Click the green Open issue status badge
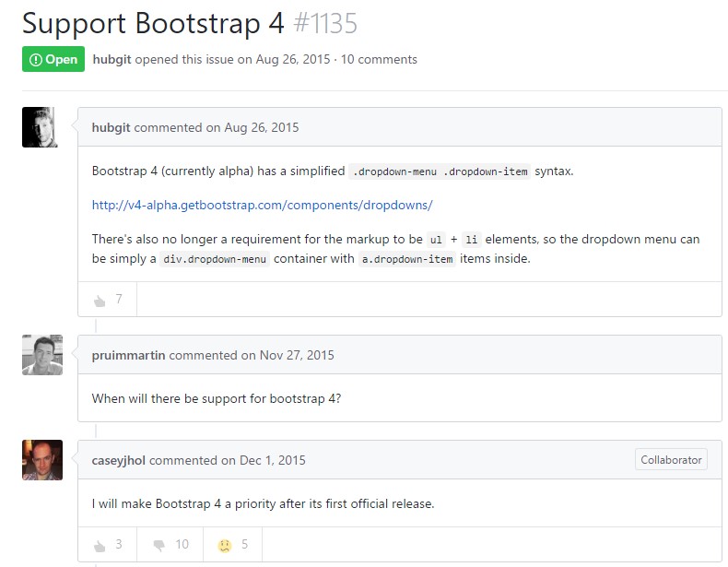This screenshot has width=728, height=567. coord(53,59)
